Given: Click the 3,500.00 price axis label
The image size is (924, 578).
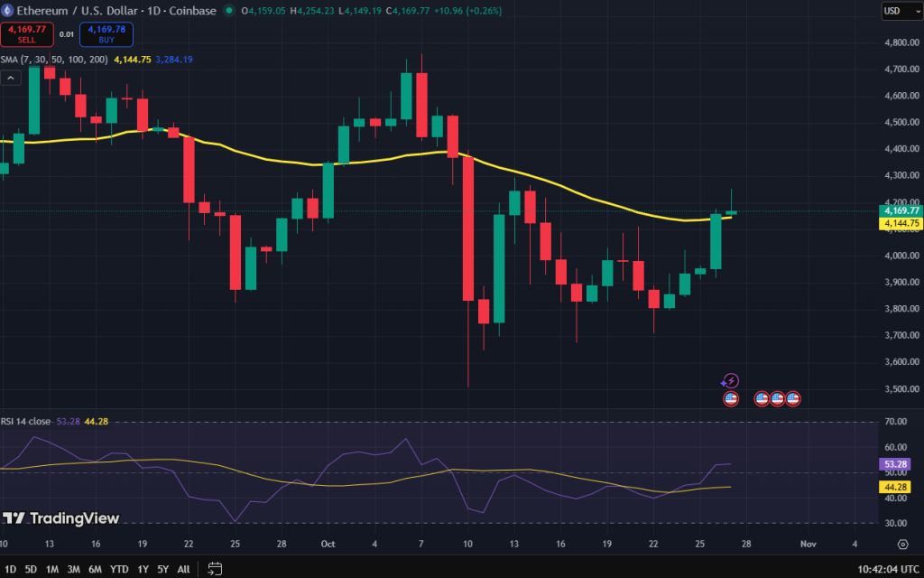Looking at the screenshot, I should pos(901,388).
